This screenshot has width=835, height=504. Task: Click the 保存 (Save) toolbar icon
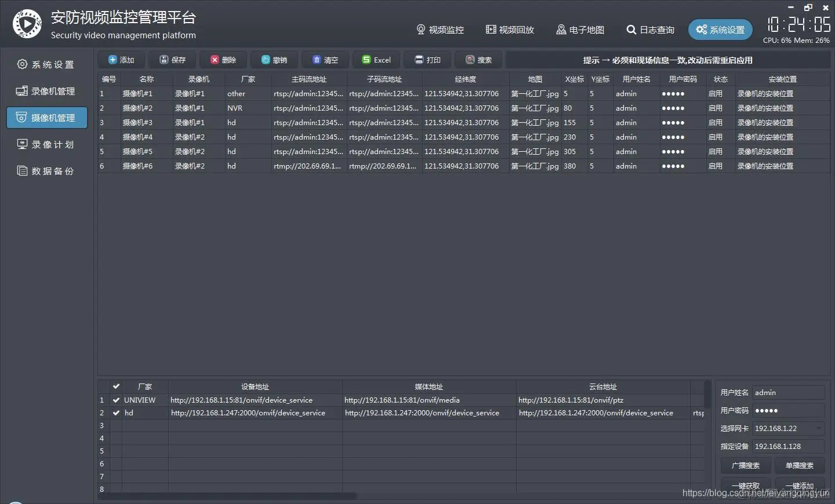click(172, 59)
